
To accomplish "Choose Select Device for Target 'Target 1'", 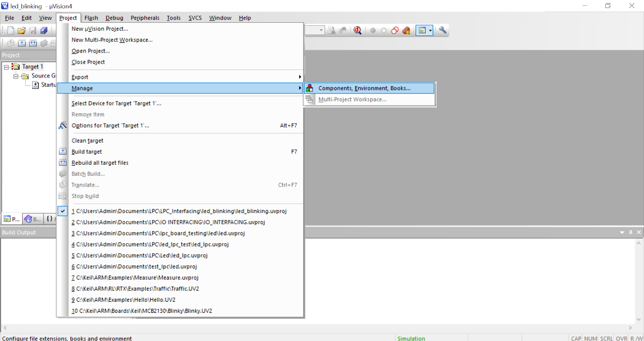I will [180, 103].
